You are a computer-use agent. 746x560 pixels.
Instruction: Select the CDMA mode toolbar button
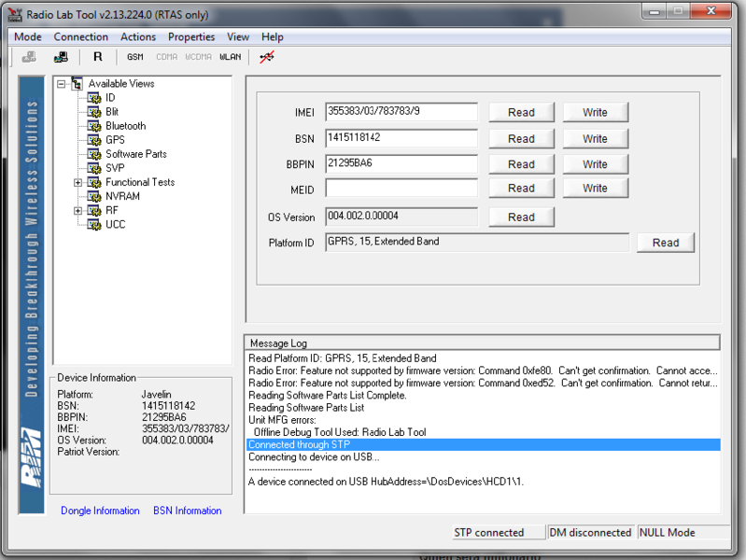166,57
